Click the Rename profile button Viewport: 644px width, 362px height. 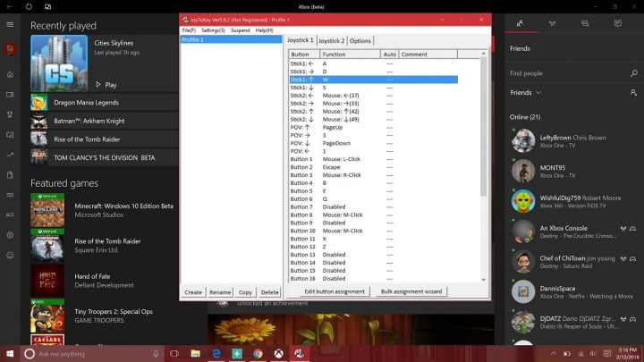click(220, 292)
